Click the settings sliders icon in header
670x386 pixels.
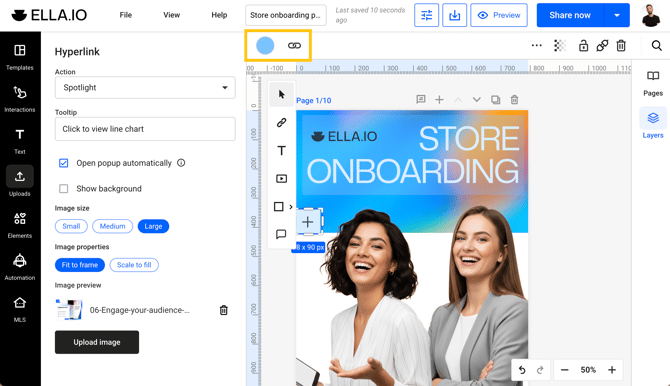[x=426, y=15]
